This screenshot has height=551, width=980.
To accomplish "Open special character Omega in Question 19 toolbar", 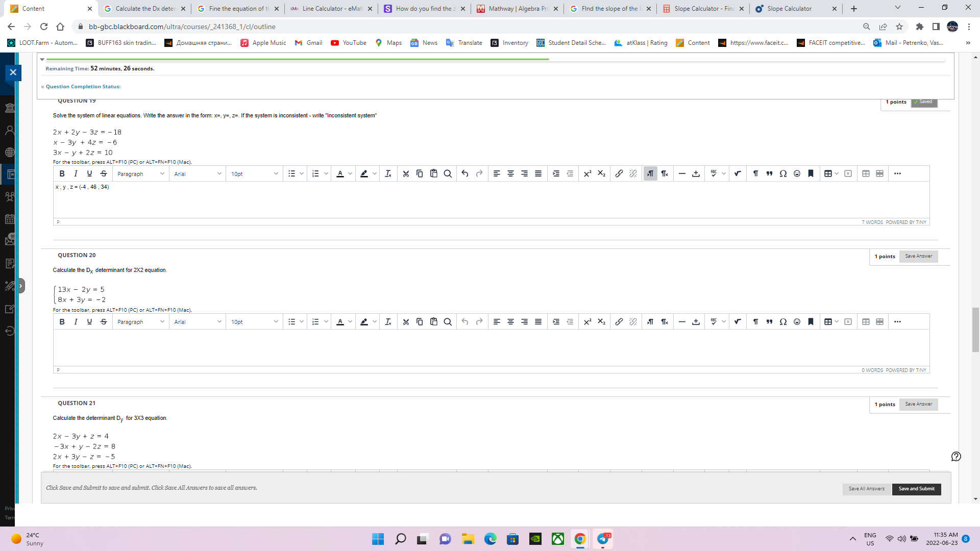I will [783, 174].
